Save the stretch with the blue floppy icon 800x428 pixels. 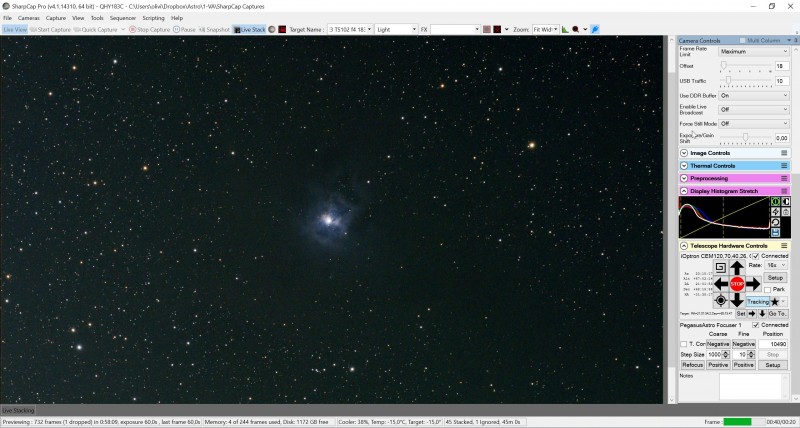[775, 233]
